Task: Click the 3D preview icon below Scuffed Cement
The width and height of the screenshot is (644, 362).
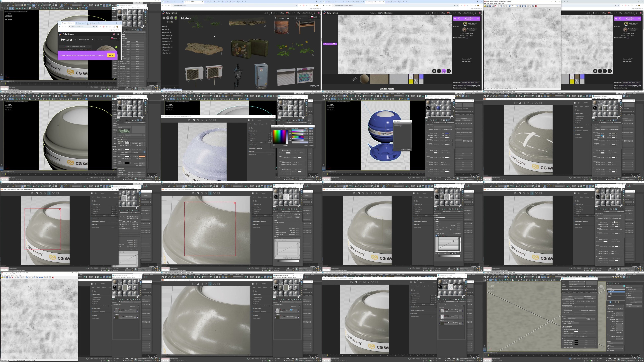Action: [x=354, y=79]
